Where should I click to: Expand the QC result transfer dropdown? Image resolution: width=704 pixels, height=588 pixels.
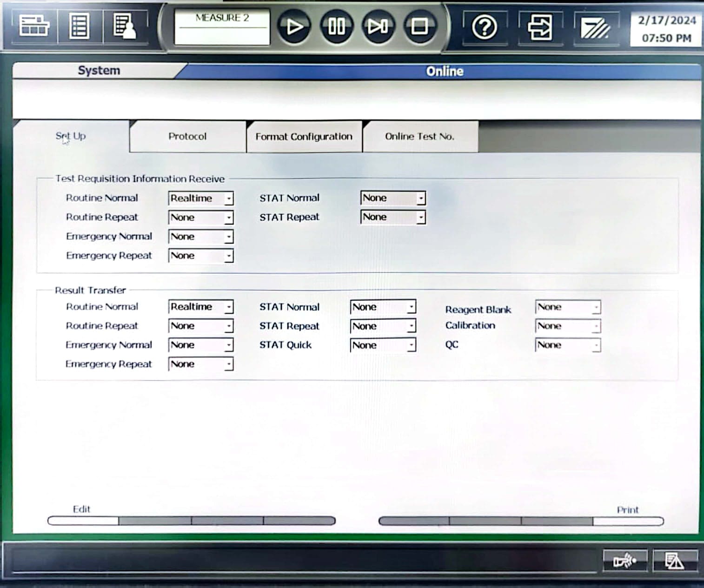pyautogui.click(x=596, y=345)
